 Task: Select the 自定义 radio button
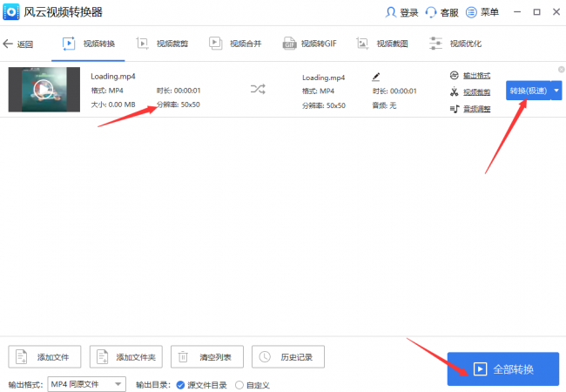point(239,385)
